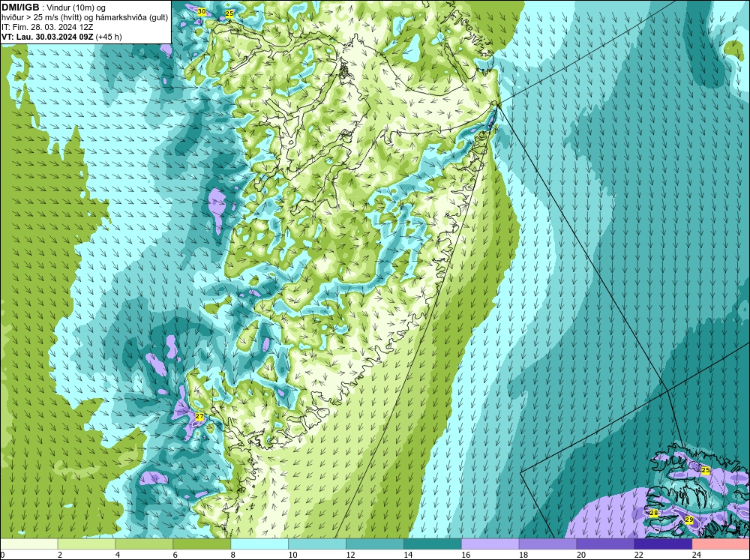Image resolution: width=750 pixels, height=560 pixels.
Task: Click the legend scale number 2
Action: 60,555
